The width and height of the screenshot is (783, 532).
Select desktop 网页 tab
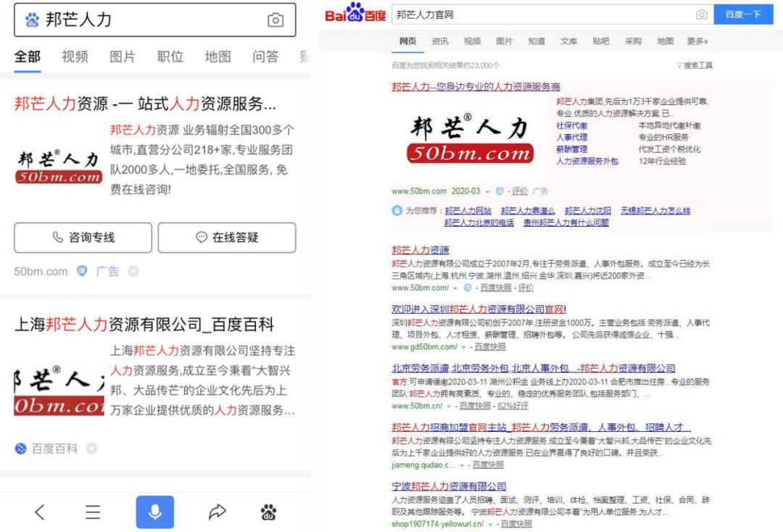(x=407, y=41)
